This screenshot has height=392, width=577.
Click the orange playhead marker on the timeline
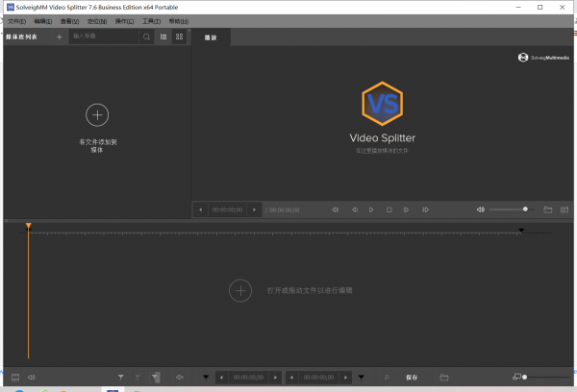pyautogui.click(x=28, y=226)
